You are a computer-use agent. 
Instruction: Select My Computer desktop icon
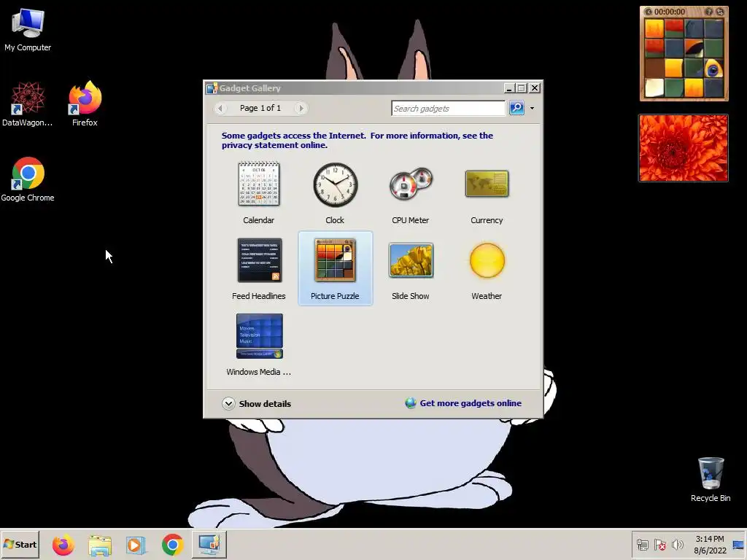28,29
